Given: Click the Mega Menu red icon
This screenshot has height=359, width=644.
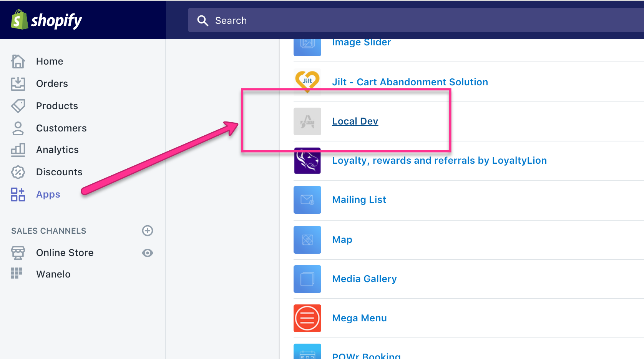Looking at the screenshot, I should (307, 318).
